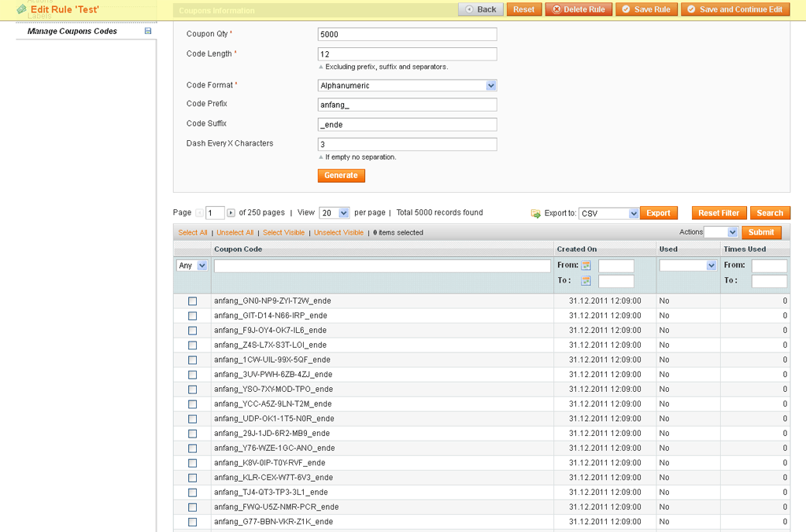The width and height of the screenshot is (806, 532).
Task: Click the Coupon Qty input field
Action: point(407,35)
